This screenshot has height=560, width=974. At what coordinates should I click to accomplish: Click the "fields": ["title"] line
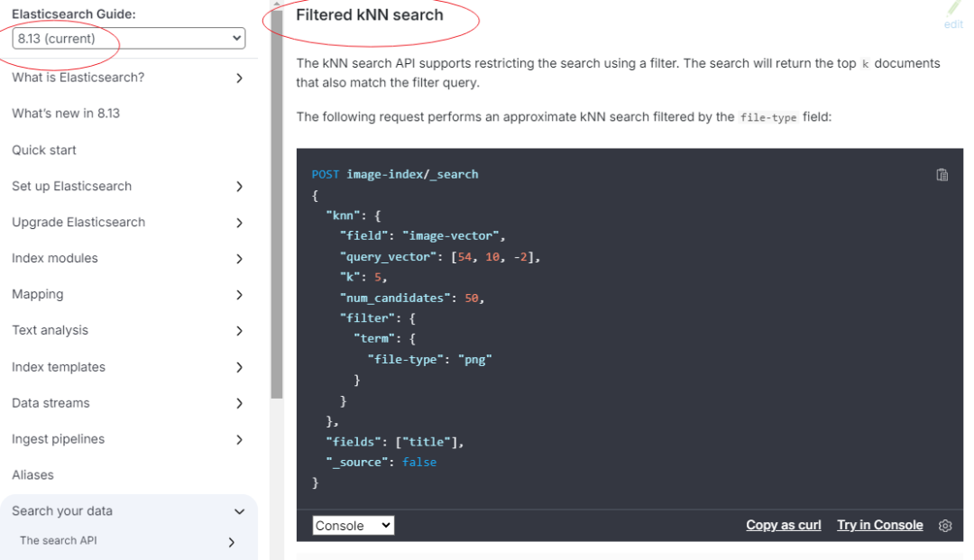pos(394,442)
